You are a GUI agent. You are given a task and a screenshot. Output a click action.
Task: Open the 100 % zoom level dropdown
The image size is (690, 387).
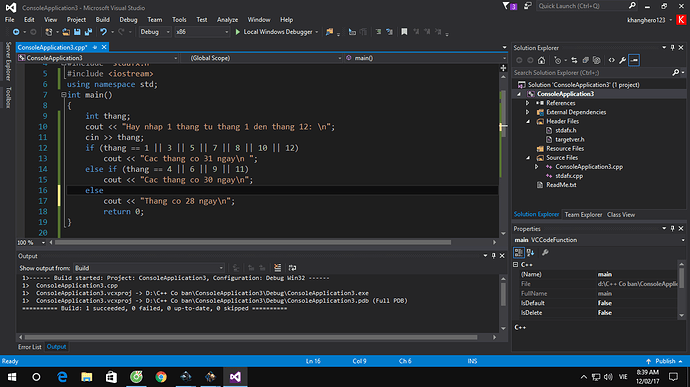click(31, 243)
